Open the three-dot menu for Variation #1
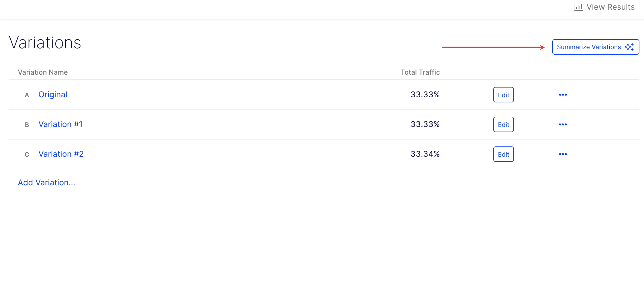This screenshot has height=286, width=644. pos(563,124)
